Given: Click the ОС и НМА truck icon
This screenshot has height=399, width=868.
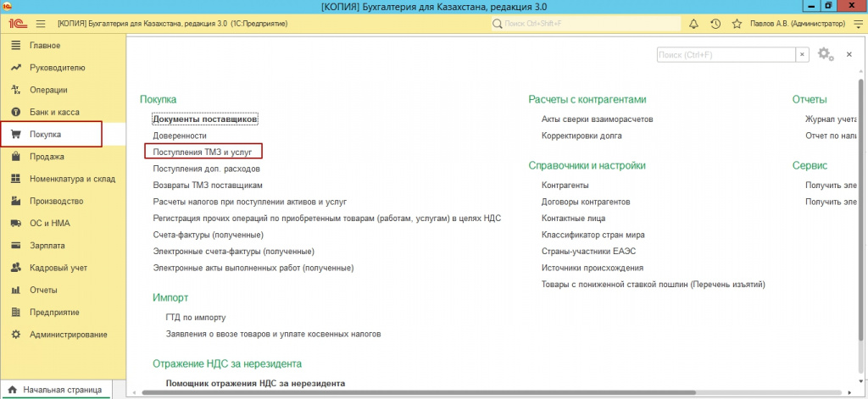Looking at the screenshot, I should pos(16,224).
